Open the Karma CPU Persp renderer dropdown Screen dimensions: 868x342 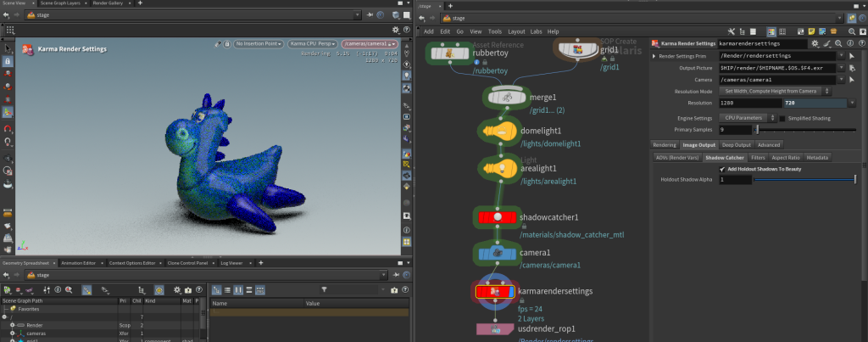(313, 43)
